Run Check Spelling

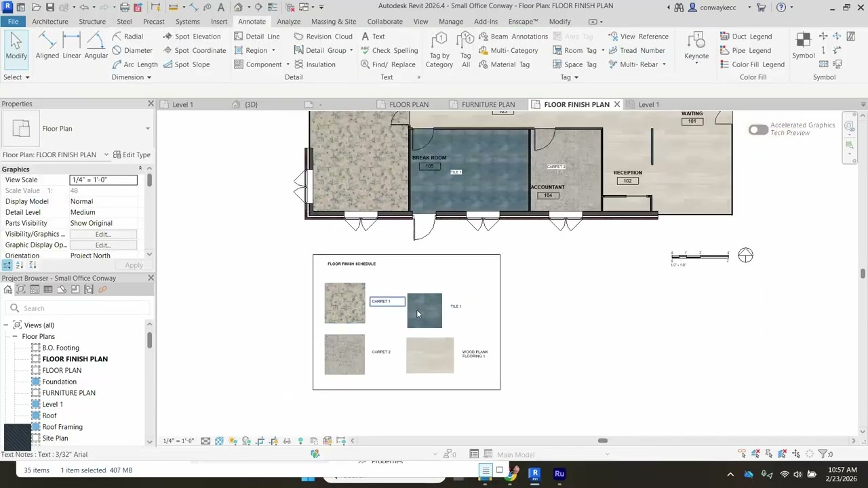pyautogui.click(x=389, y=51)
